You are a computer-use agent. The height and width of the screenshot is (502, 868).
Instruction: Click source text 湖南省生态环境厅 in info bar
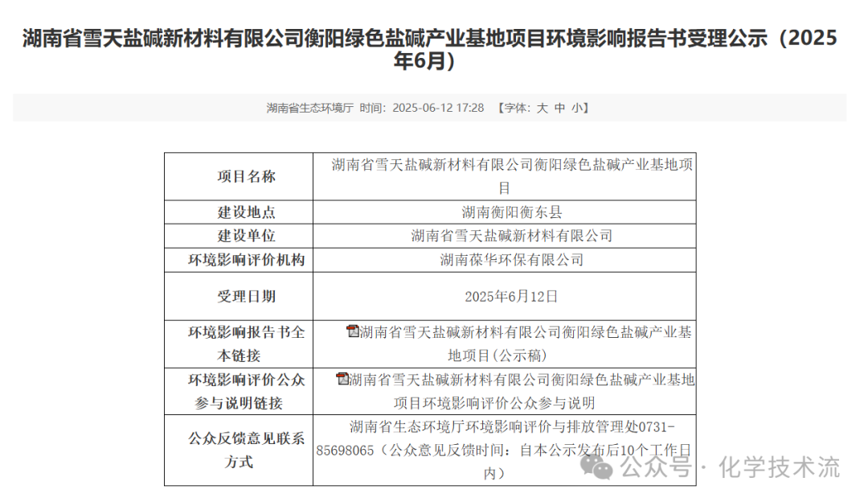click(x=309, y=108)
